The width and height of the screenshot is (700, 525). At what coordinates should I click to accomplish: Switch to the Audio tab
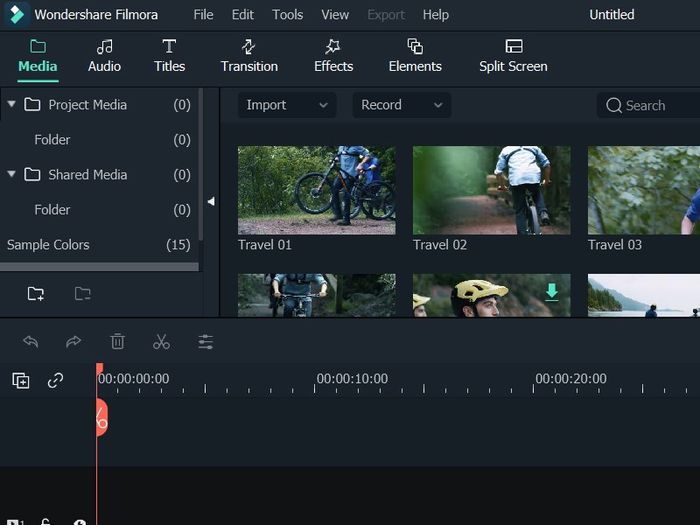pyautogui.click(x=104, y=56)
